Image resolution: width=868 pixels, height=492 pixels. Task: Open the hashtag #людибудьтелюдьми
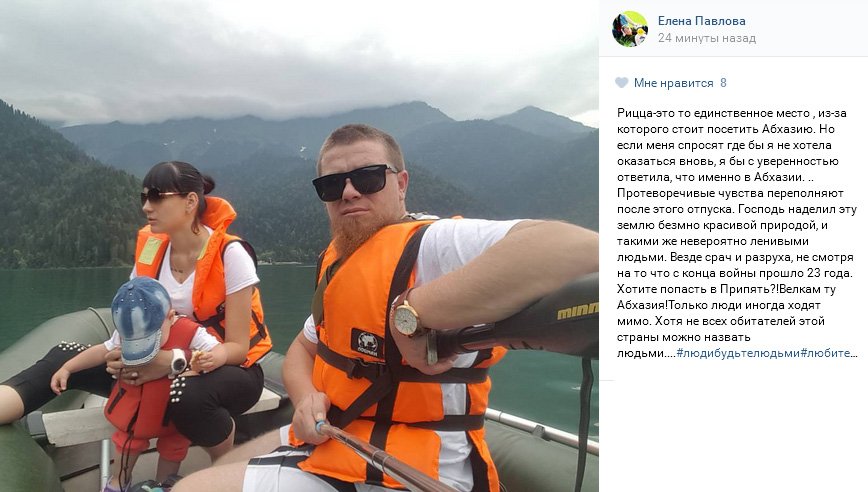click(x=738, y=353)
